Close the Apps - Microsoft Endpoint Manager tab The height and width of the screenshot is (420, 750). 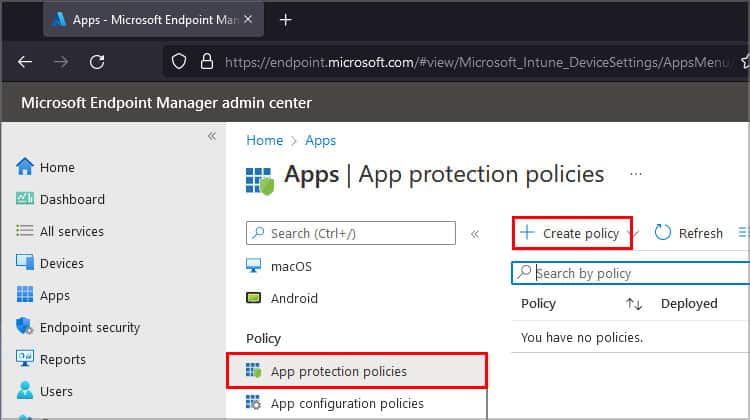(248, 20)
